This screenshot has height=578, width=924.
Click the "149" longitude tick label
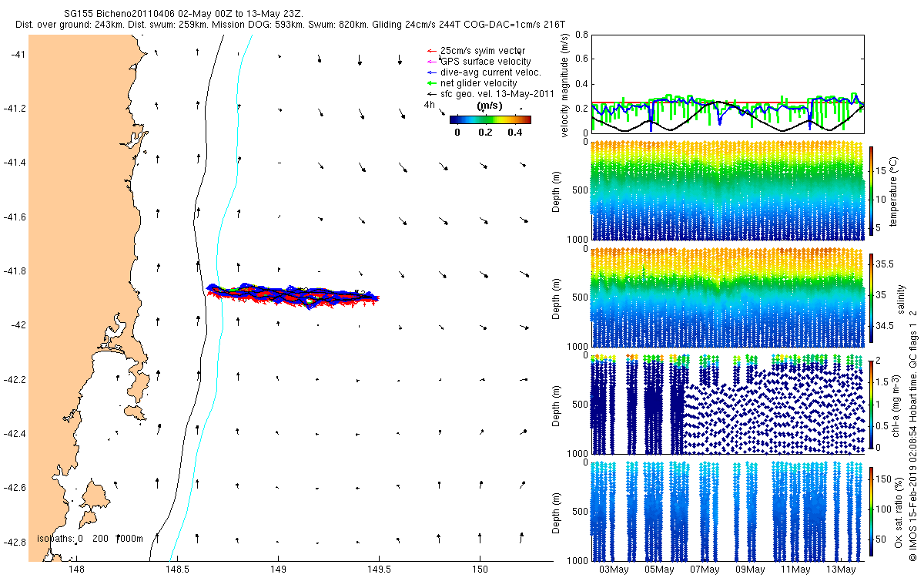click(x=278, y=570)
